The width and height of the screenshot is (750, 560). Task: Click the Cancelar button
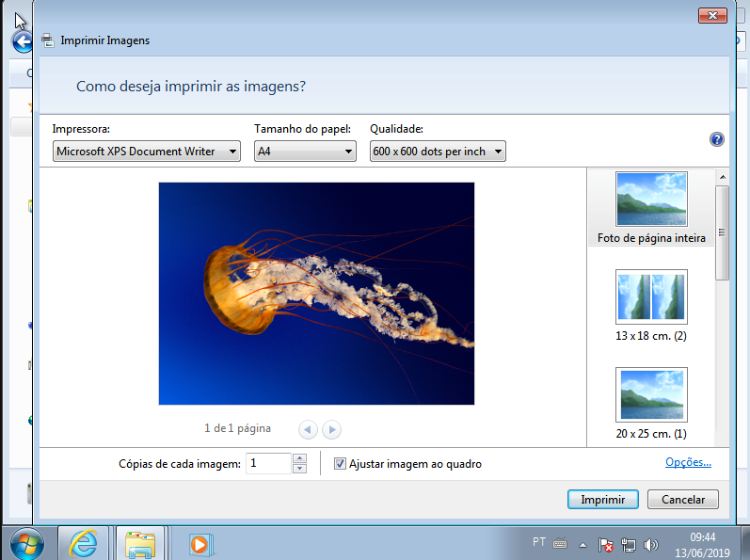click(x=682, y=499)
